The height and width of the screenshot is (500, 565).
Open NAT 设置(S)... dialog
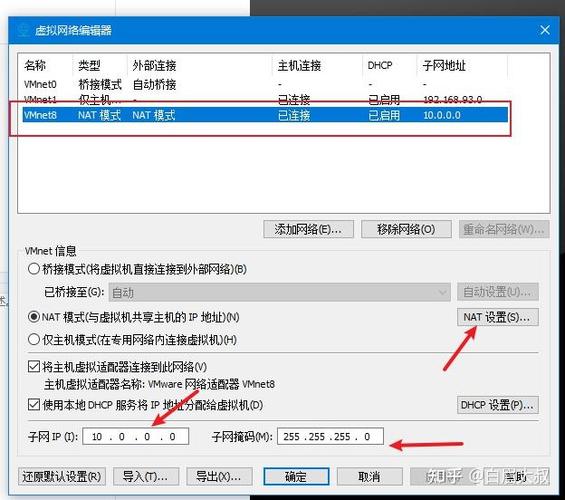click(498, 317)
